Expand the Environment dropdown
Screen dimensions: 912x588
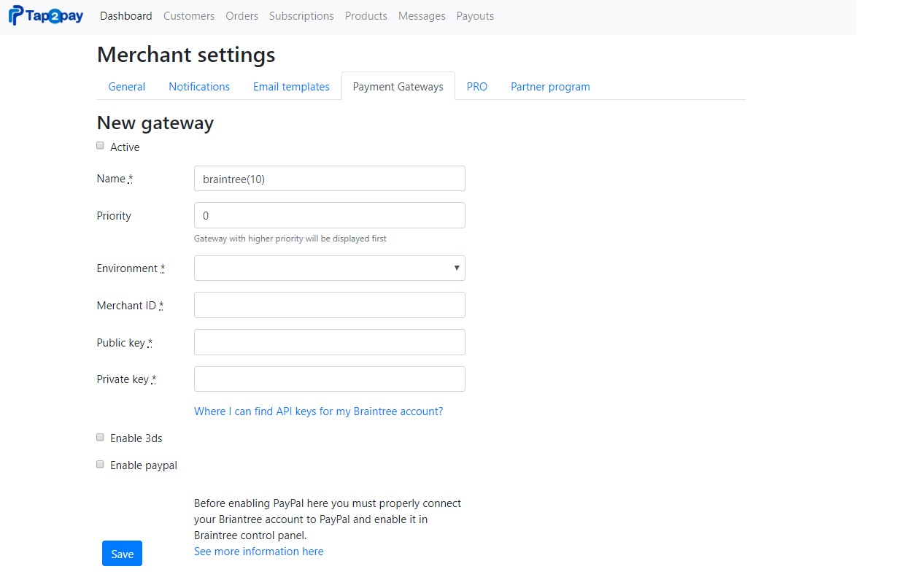tap(330, 268)
